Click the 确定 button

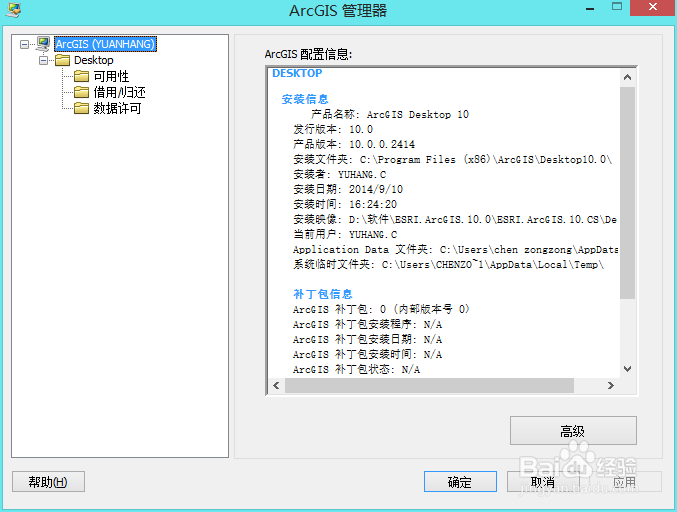[460, 481]
